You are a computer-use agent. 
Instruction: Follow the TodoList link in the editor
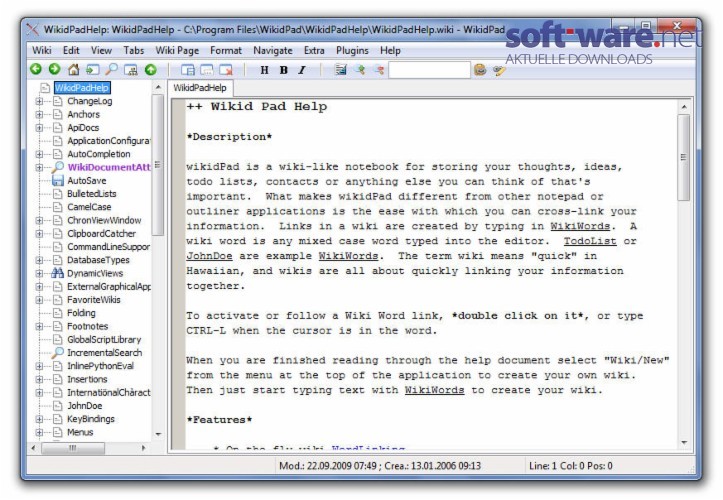(590, 241)
